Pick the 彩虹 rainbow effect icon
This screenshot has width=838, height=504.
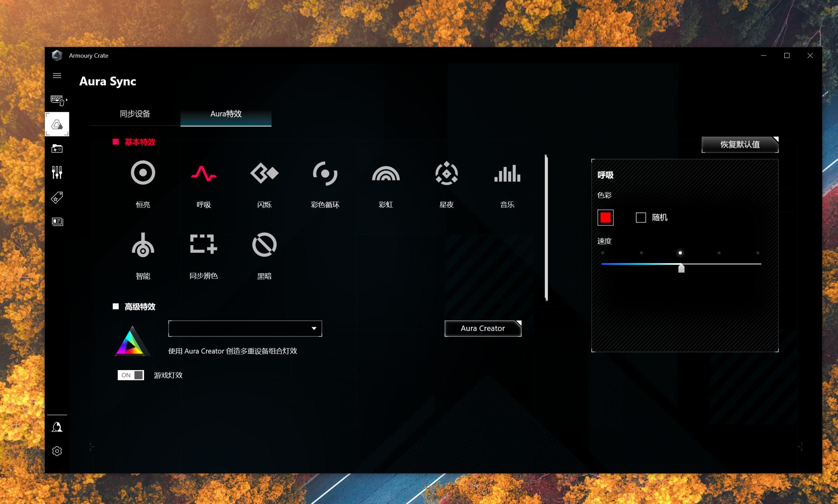tap(385, 173)
